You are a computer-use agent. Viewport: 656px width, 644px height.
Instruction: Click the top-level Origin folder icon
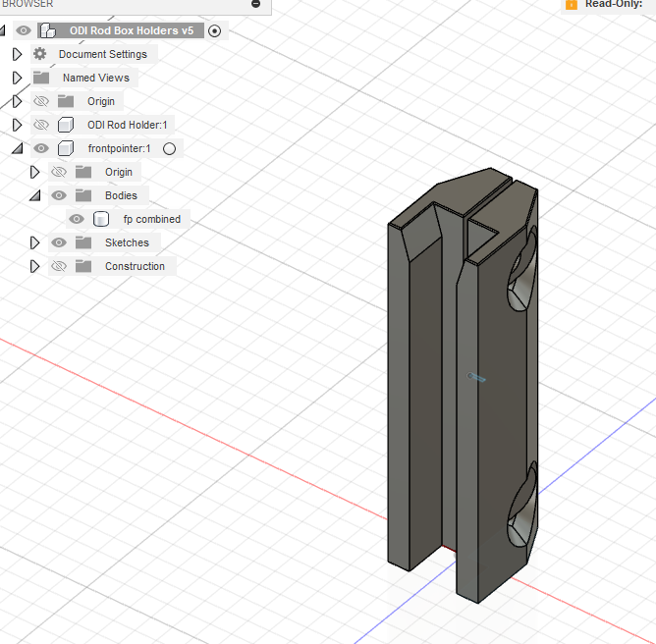66,101
